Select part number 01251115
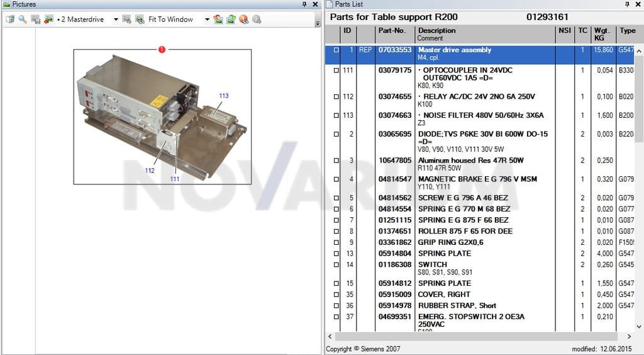Viewport: 644px width, 355px height. click(x=395, y=220)
